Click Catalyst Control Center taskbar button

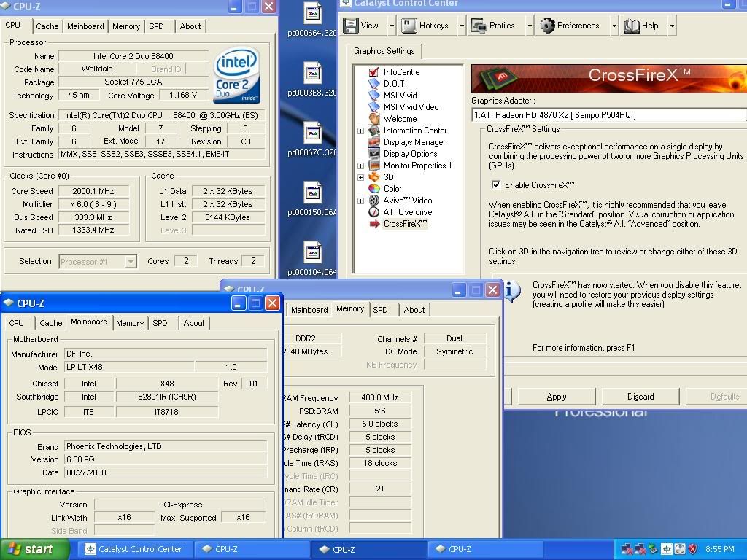pos(134,549)
